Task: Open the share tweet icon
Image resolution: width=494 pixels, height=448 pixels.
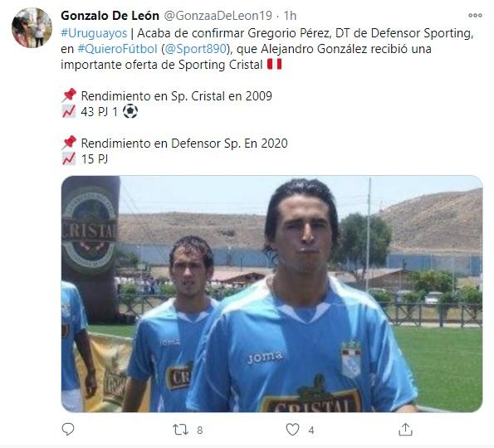Action: pos(405,430)
